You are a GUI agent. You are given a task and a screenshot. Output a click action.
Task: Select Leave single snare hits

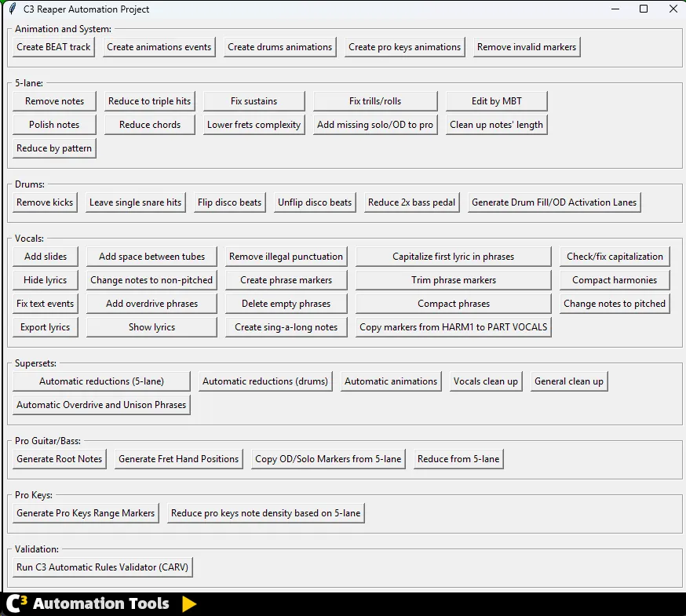(x=136, y=202)
